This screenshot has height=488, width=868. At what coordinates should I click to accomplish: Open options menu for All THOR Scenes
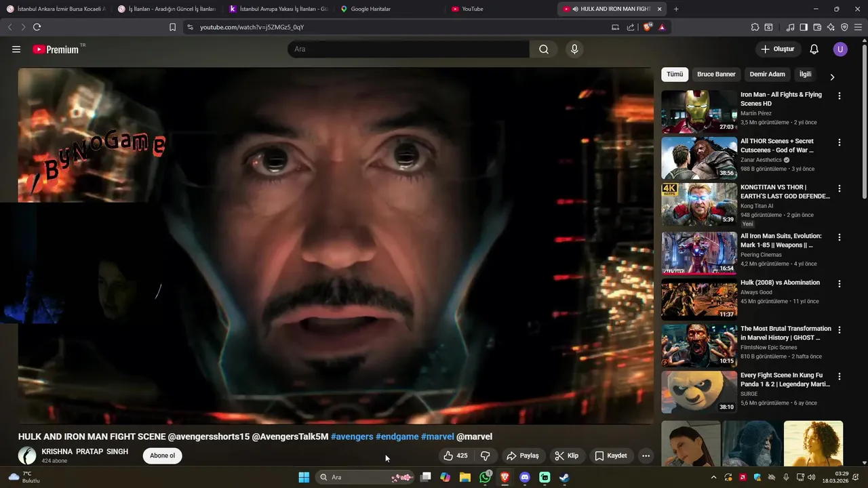pyautogui.click(x=840, y=142)
